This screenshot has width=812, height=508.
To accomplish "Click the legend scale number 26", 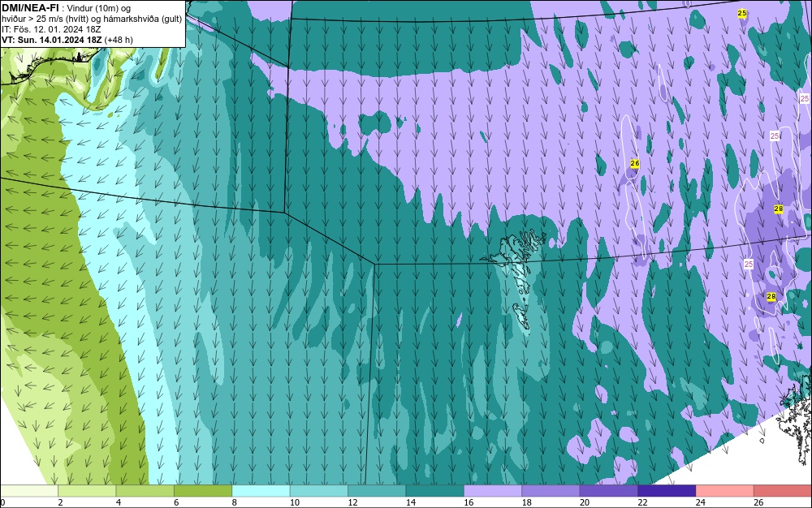I will tap(758, 502).
